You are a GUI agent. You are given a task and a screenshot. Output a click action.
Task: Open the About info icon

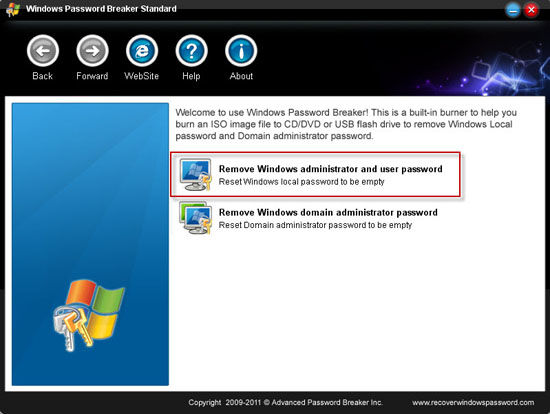coord(241,51)
